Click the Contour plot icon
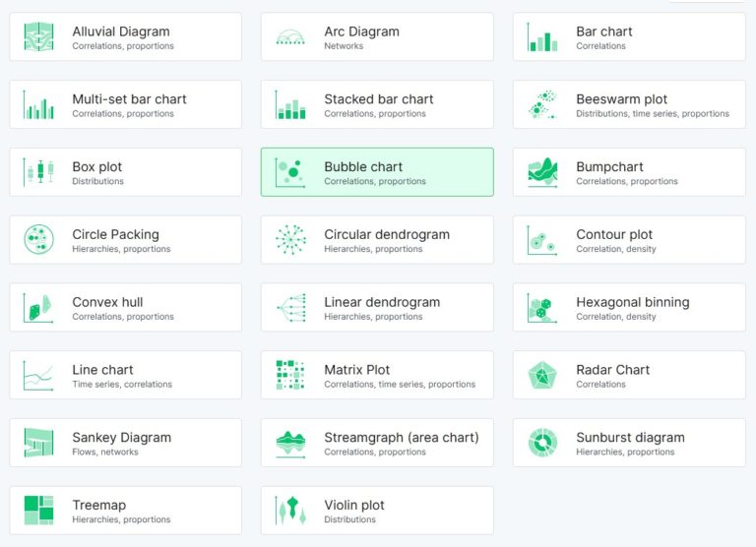 click(542, 239)
